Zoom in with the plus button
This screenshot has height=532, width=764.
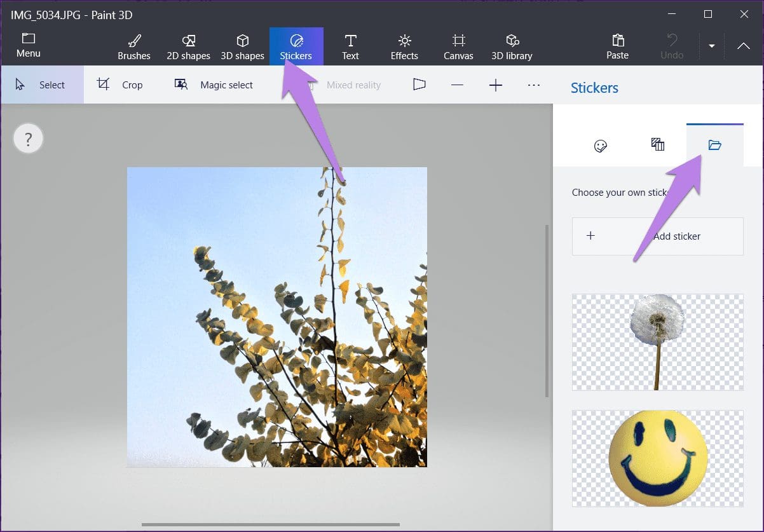496,85
